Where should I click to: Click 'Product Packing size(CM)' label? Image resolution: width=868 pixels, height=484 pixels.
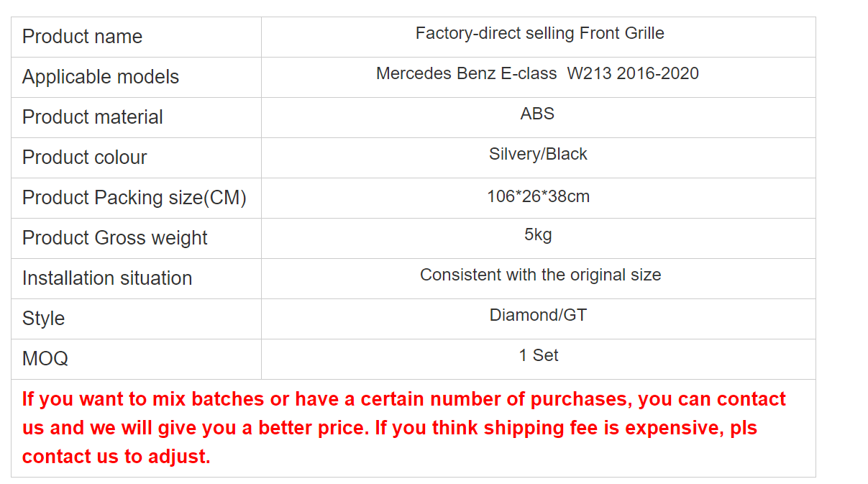pyautogui.click(x=134, y=198)
